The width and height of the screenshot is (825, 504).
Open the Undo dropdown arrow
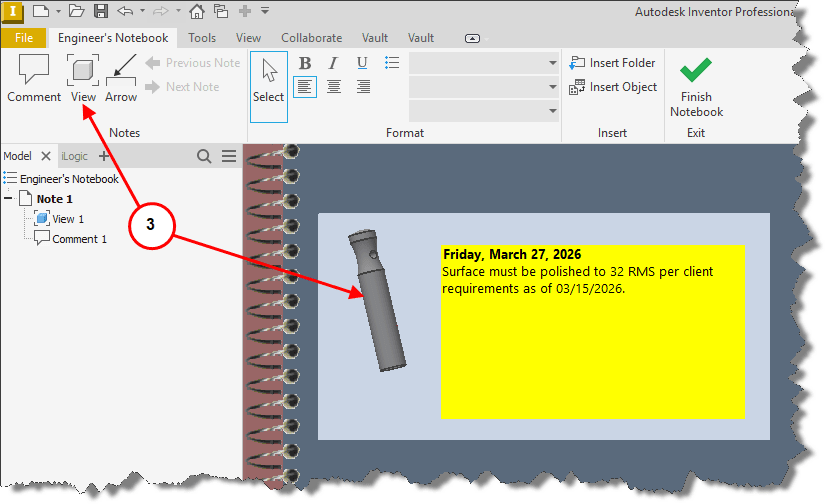(x=142, y=11)
